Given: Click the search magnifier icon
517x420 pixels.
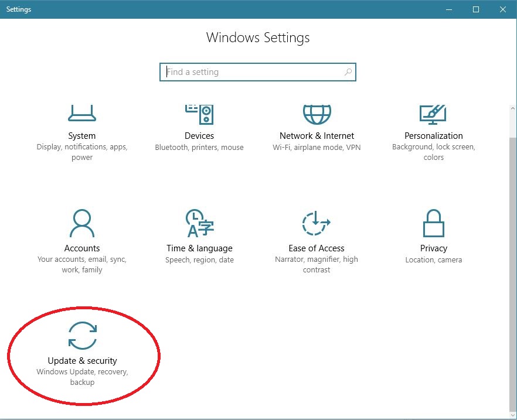Looking at the screenshot, I should pos(348,72).
